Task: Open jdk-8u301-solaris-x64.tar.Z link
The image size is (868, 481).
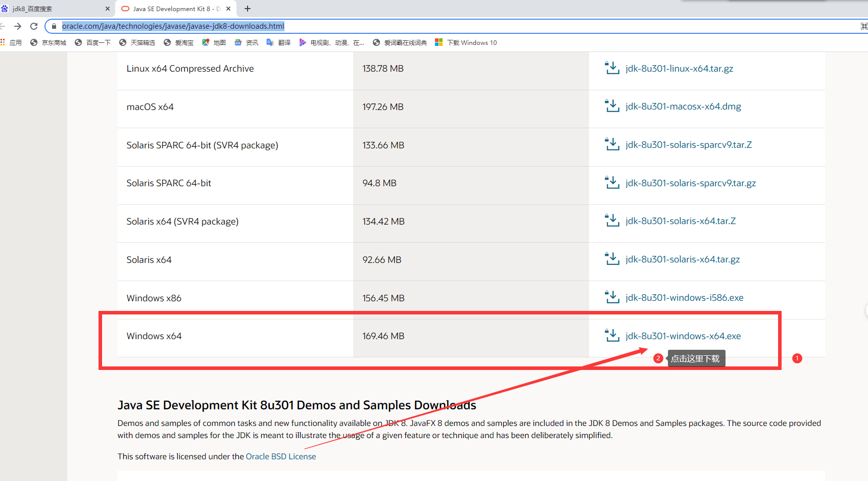Action: pyautogui.click(x=681, y=221)
